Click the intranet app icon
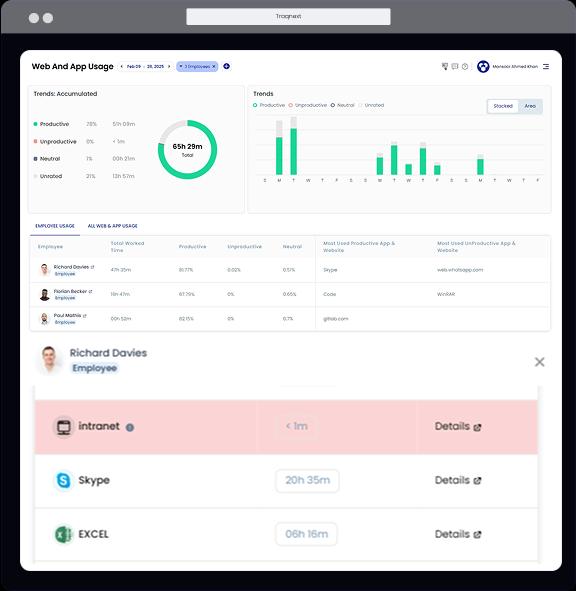 (x=63, y=427)
